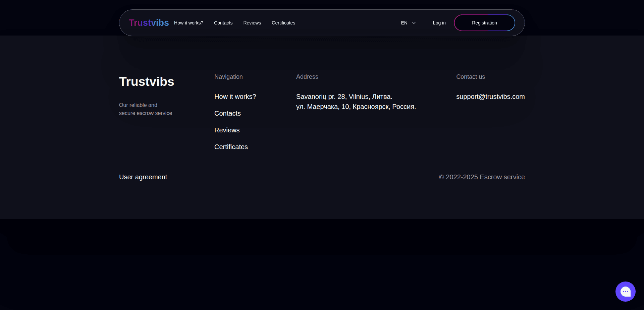Viewport: 644px width, 310px height.
Task: Click the Address heading in the footer
Action: pos(307,77)
